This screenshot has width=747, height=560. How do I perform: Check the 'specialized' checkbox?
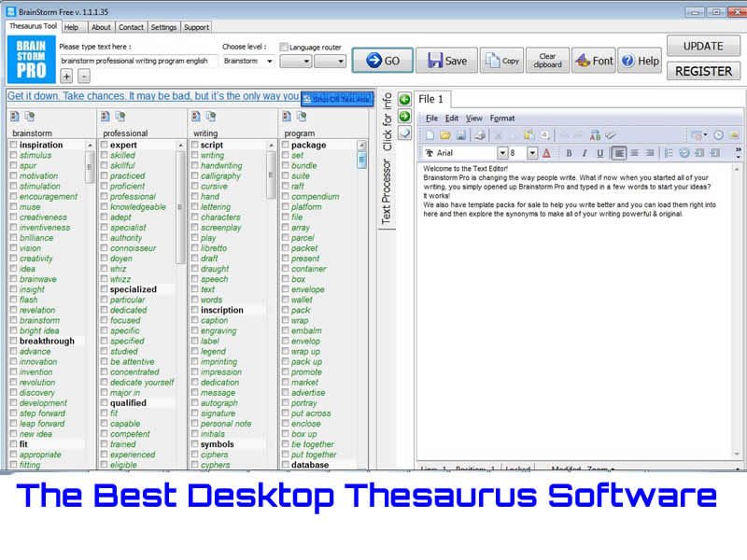tap(104, 289)
